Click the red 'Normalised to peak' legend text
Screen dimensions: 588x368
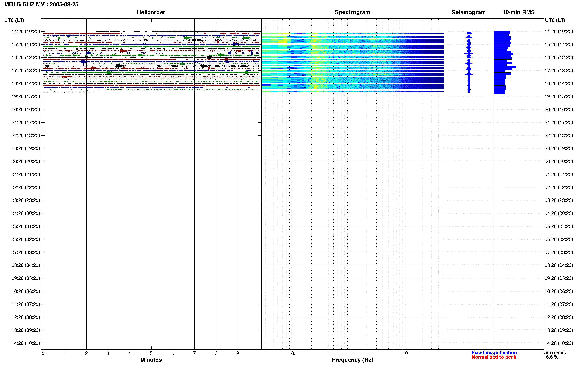[494, 357]
